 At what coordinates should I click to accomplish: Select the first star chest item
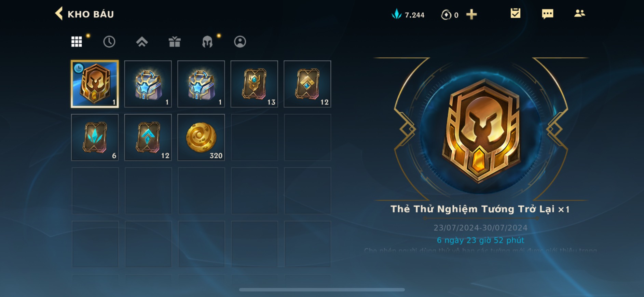pyautogui.click(x=148, y=84)
